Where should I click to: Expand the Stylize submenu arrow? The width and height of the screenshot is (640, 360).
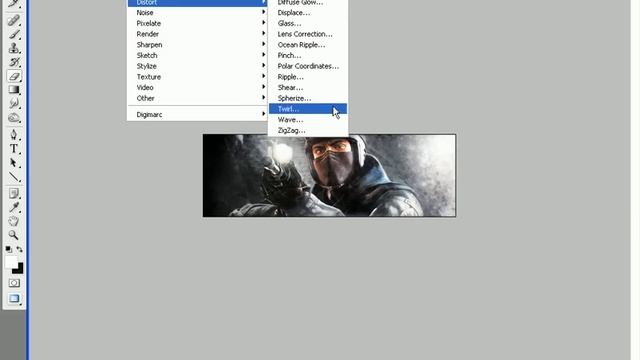coord(263,65)
